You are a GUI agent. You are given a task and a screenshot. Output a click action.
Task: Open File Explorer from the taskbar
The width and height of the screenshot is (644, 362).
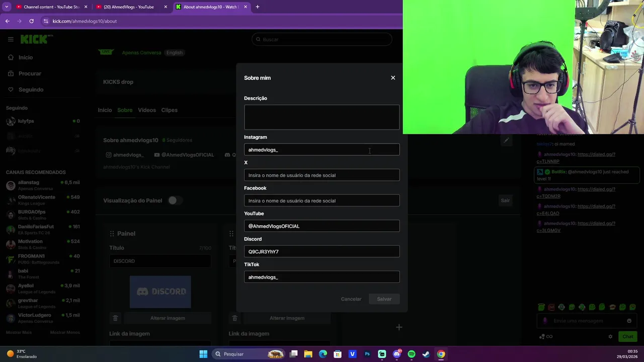308,354
